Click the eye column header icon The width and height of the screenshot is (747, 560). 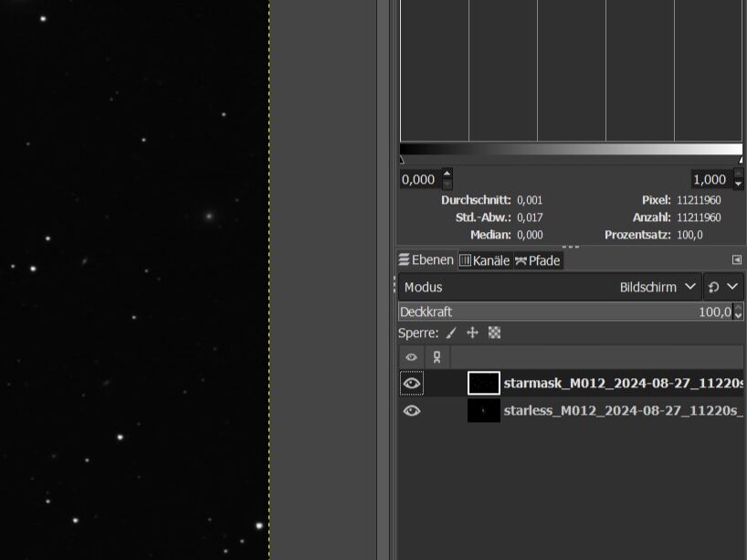(x=412, y=357)
